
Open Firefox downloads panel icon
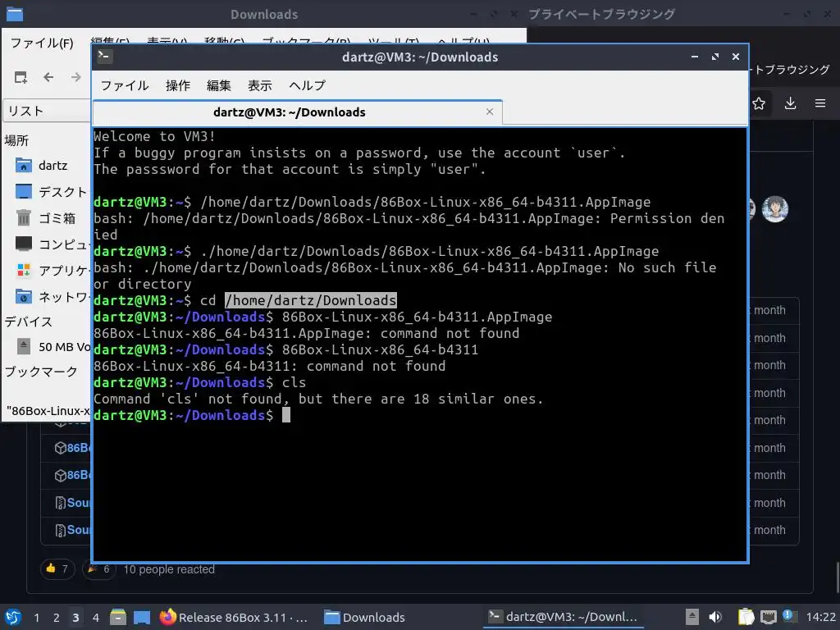[x=790, y=103]
